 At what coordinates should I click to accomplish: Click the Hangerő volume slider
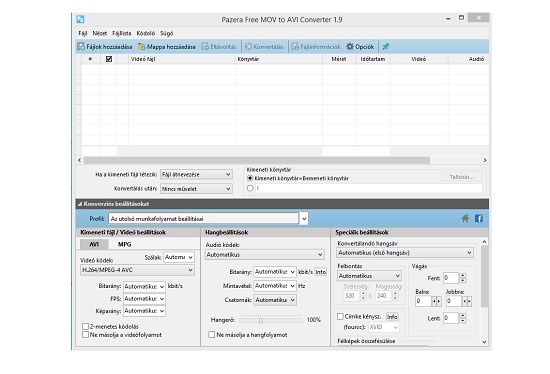pos(270,320)
